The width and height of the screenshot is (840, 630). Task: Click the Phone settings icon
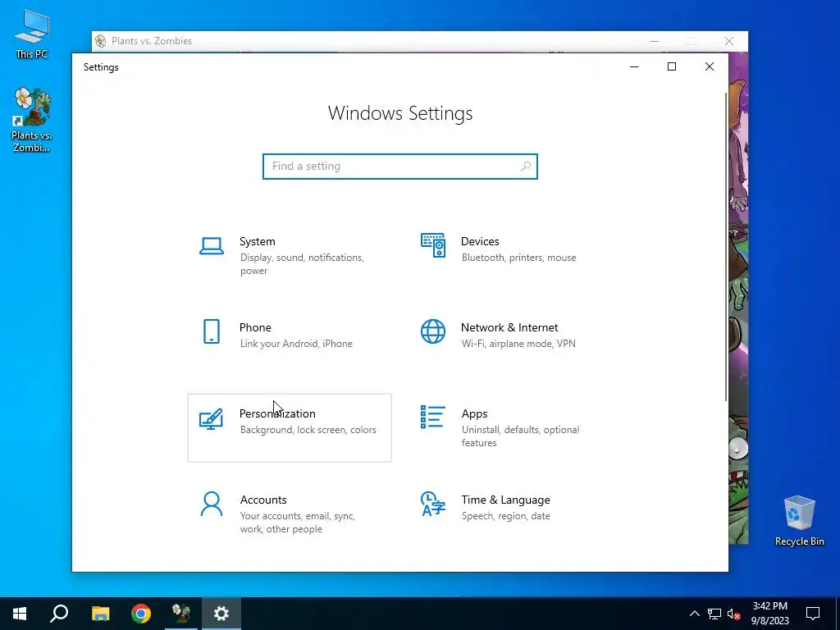pos(212,331)
